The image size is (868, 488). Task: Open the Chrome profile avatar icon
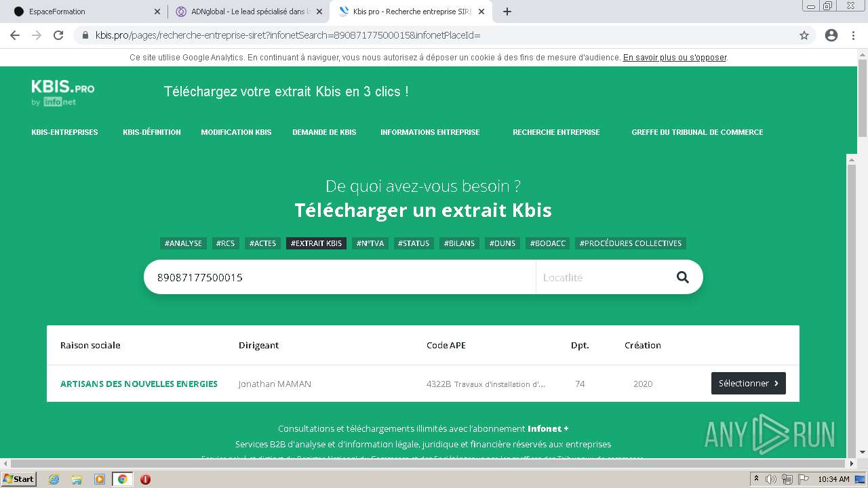[x=831, y=35]
